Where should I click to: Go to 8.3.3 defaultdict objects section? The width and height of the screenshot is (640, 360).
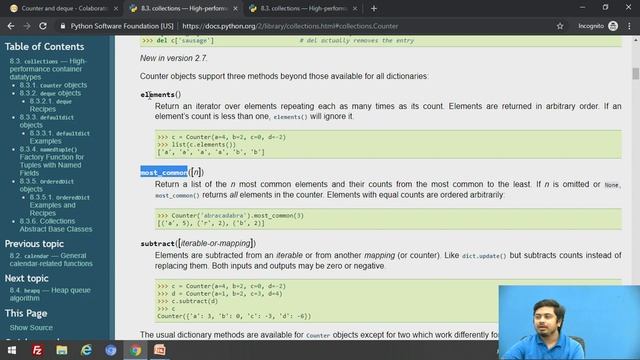(47, 121)
